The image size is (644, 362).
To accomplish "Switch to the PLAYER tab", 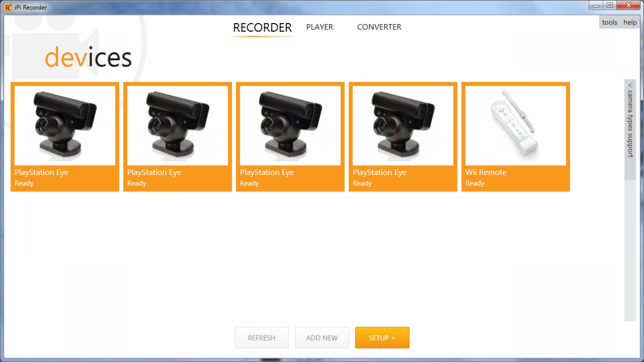I will click(x=319, y=27).
